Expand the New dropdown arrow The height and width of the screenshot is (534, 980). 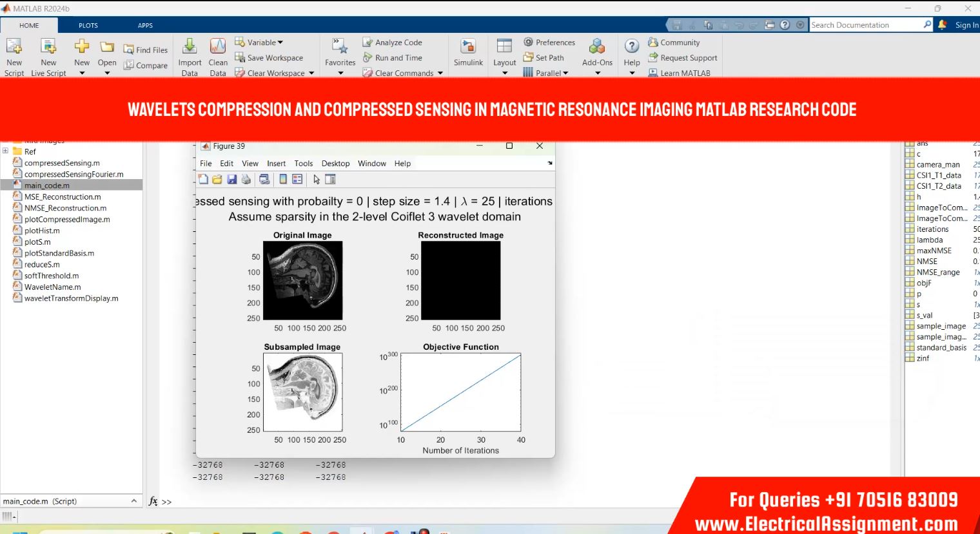(x=82, y=73)
